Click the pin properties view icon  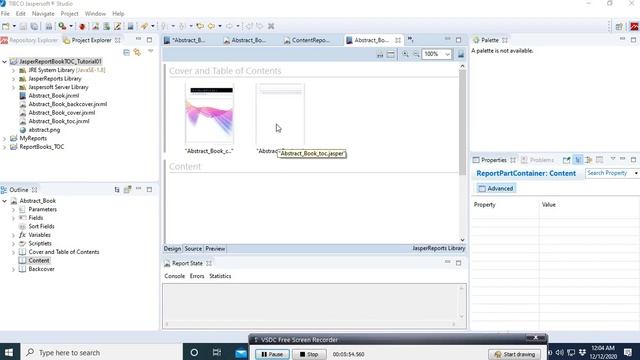[x=566, y=160]
